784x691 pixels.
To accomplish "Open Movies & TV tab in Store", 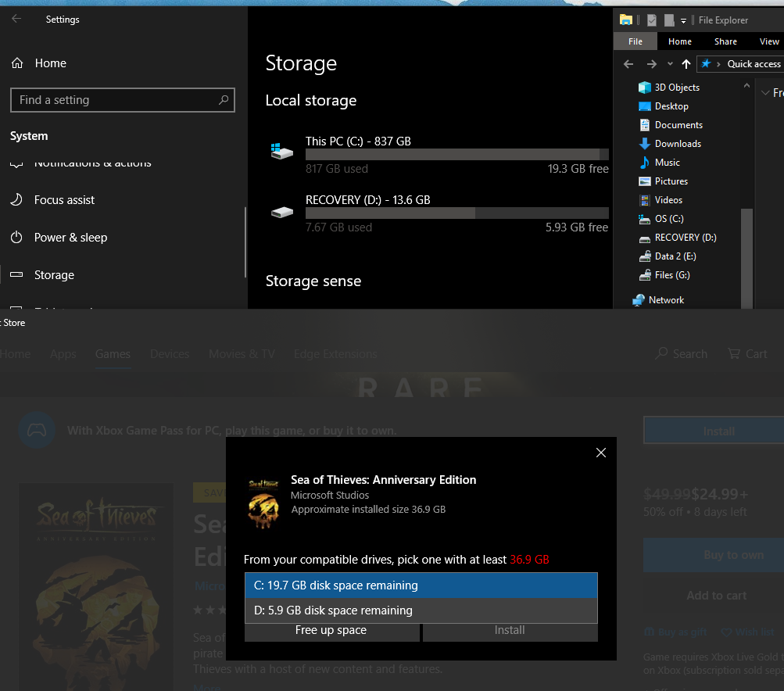I will point(242,354).
